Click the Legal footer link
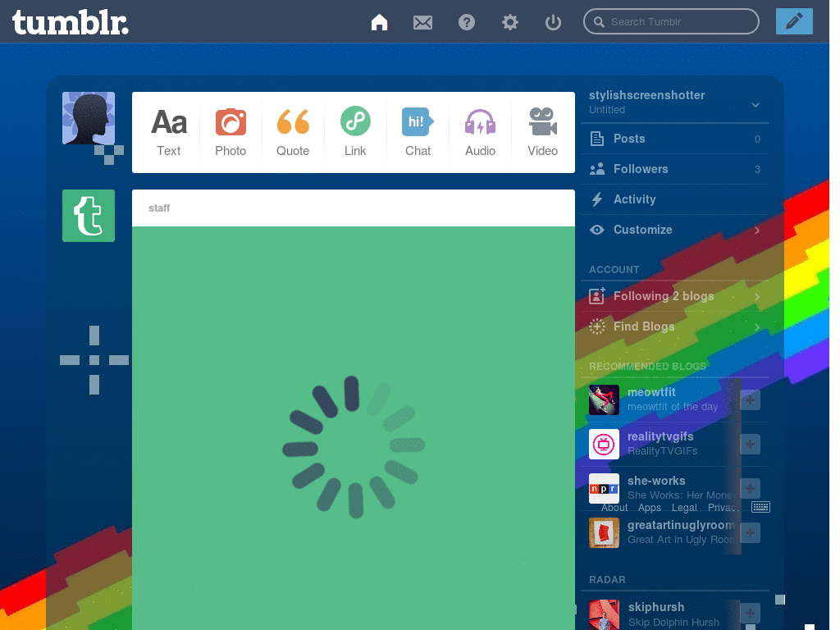Viewport: 840px width, 630px height. (x=684, y=507)
